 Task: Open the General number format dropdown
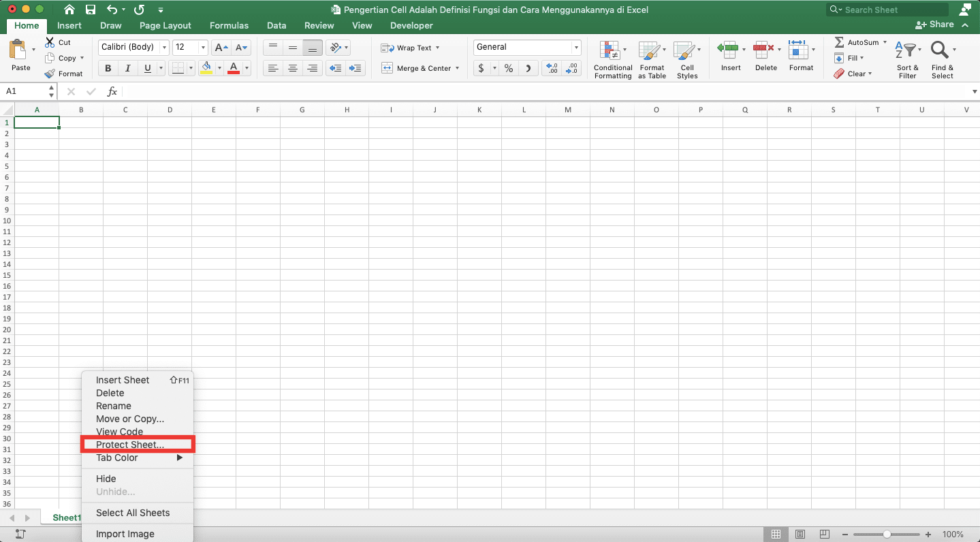point(576,48)
